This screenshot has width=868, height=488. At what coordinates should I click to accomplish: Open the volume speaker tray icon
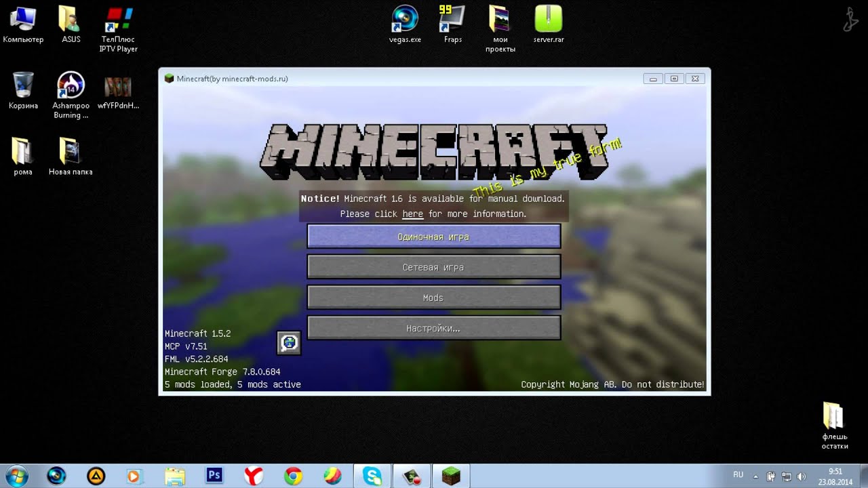coord(802,476)
